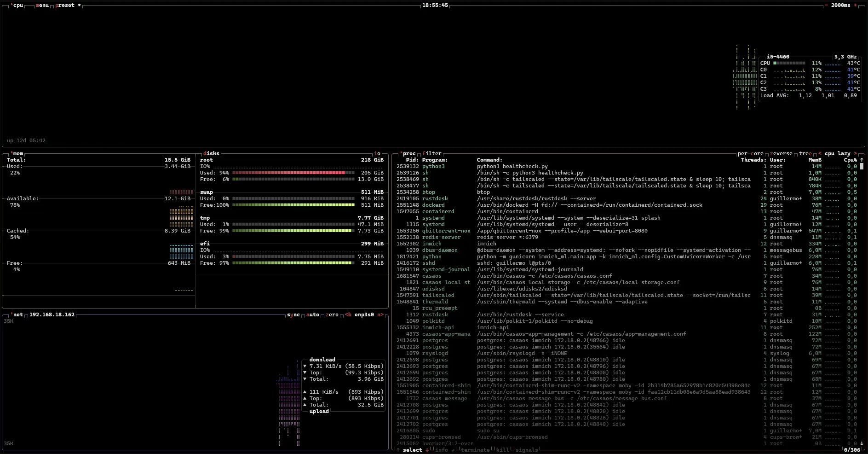Click the plus sign beside 2000ms
The width and height of the screenshot is (868, 454).
coord(855,5)
